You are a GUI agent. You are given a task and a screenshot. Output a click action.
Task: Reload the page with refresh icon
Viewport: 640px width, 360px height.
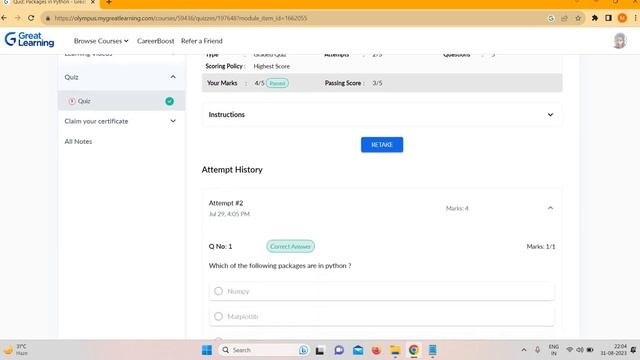click(31, 18)
